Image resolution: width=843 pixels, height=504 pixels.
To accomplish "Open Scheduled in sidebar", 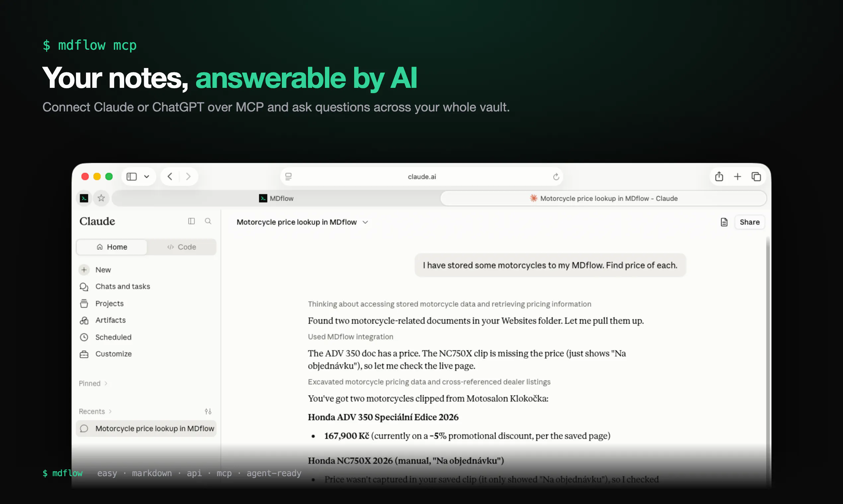I will click(x=146, y=337).
